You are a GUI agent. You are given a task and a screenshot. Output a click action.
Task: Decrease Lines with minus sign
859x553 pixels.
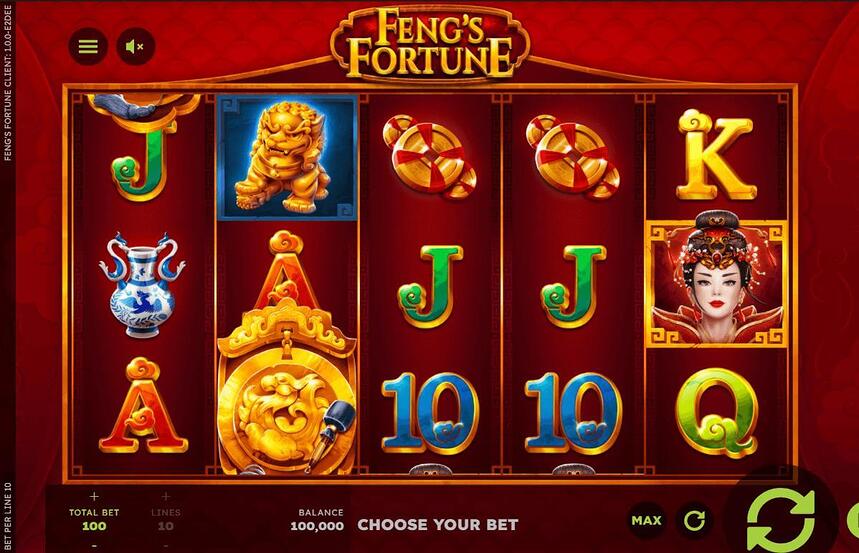coord(165,545)
